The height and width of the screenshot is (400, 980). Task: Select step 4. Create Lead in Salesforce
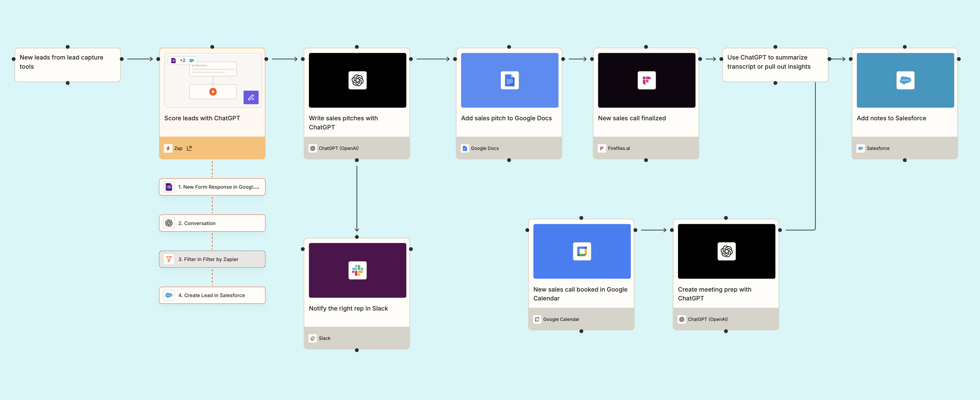pyautogui.click(x=212, y=295)
